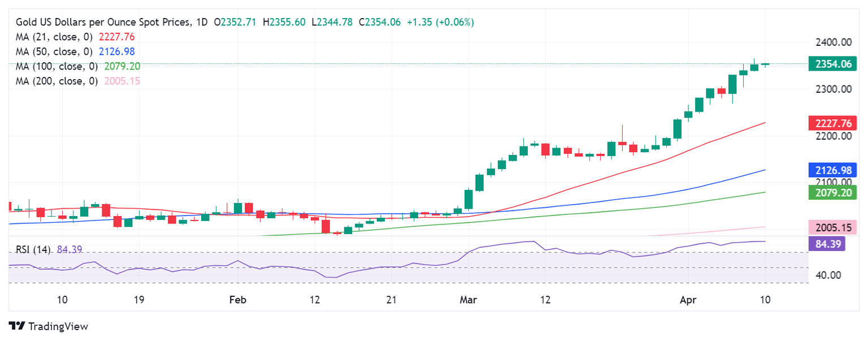The width and height of the screenshot is (868, 341).
Task: Click the green 2079.20 price tag
Action: tap(832, 192)
